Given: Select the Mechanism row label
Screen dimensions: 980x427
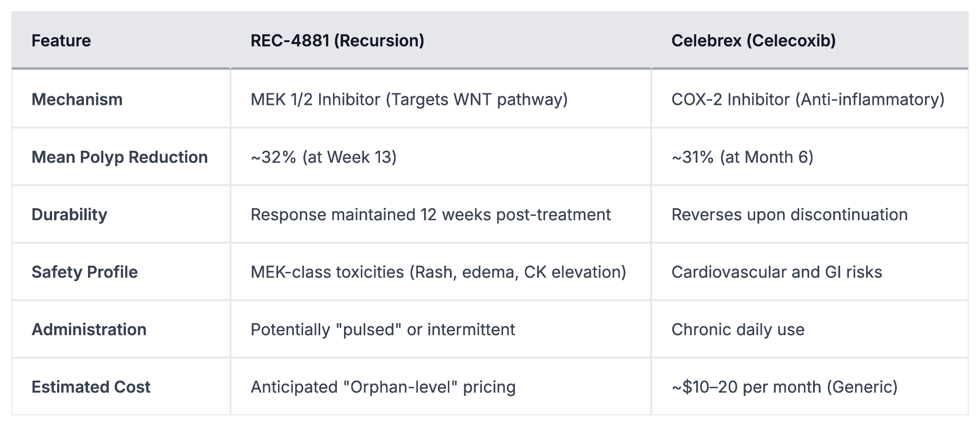Looking at the screenshot, I should tap(77, 100).
